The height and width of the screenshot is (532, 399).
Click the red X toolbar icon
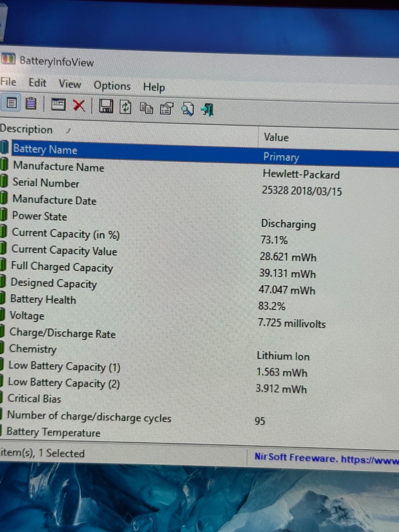pyautogui.click(x=79, y=106)
